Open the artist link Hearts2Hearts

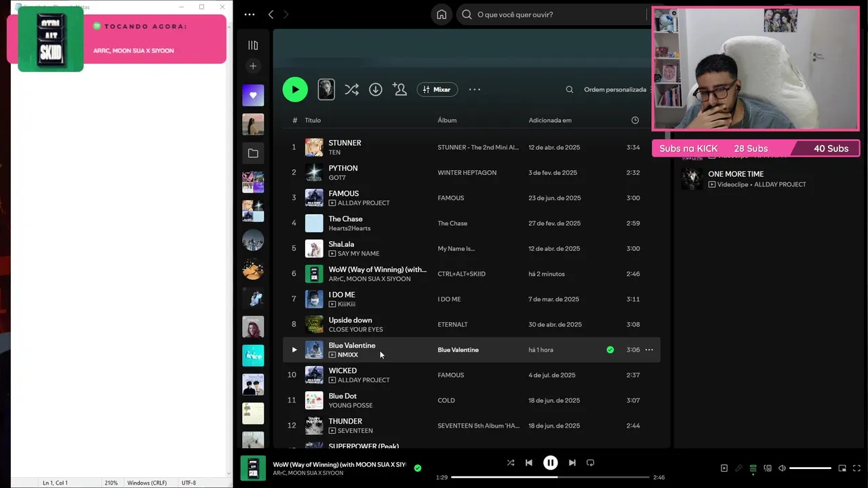coord(349,228)
